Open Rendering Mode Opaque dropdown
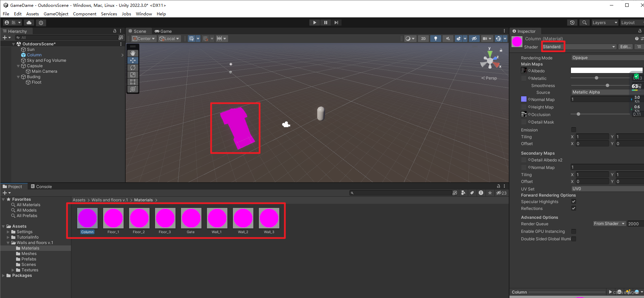The image size is (644, 298). [x=607, y=58]
